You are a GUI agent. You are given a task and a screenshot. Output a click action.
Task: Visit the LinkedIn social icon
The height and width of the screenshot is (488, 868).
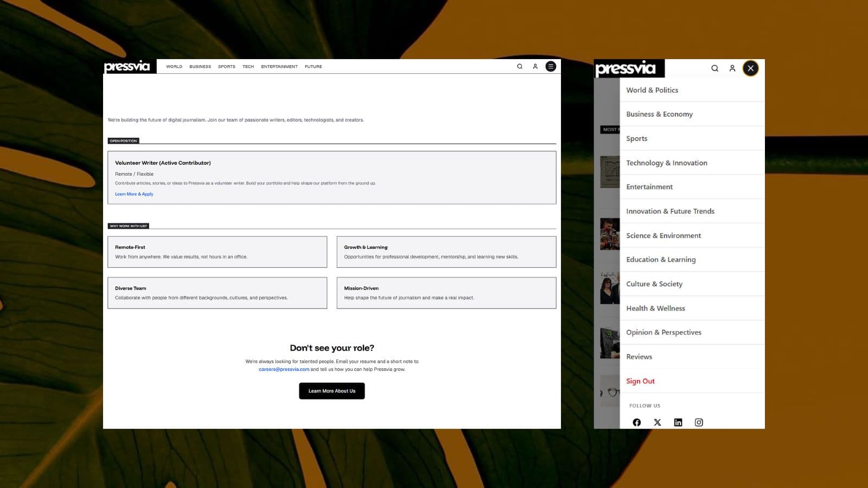click(678, 422)
